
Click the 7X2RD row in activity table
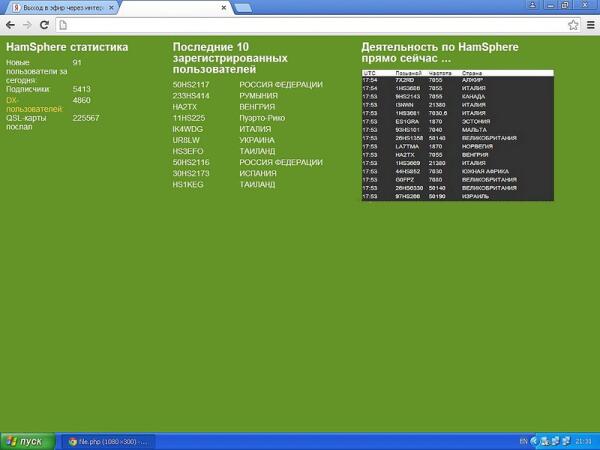456,81
